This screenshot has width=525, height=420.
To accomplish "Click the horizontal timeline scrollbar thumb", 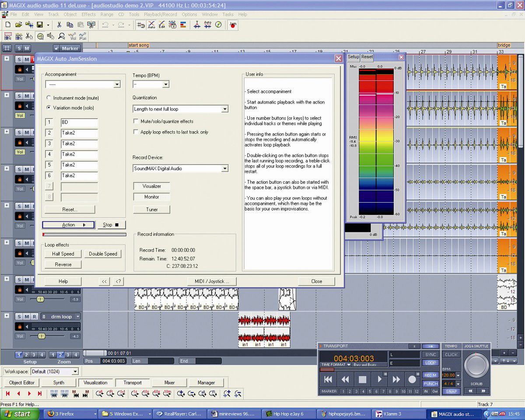I will tap(94, 353).
